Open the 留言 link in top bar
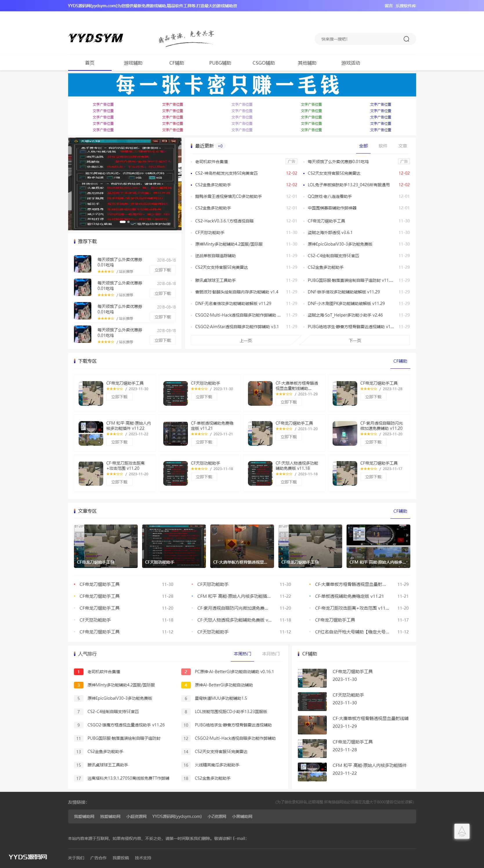Image resolution: width=484 pixels, height=868 pixels. [x=388, y=6]
